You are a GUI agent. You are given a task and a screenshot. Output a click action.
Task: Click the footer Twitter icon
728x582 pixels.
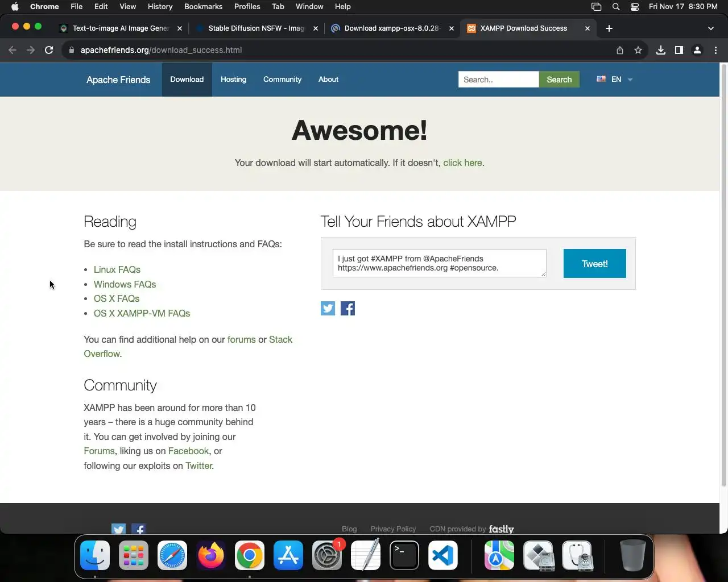[118, 529]
